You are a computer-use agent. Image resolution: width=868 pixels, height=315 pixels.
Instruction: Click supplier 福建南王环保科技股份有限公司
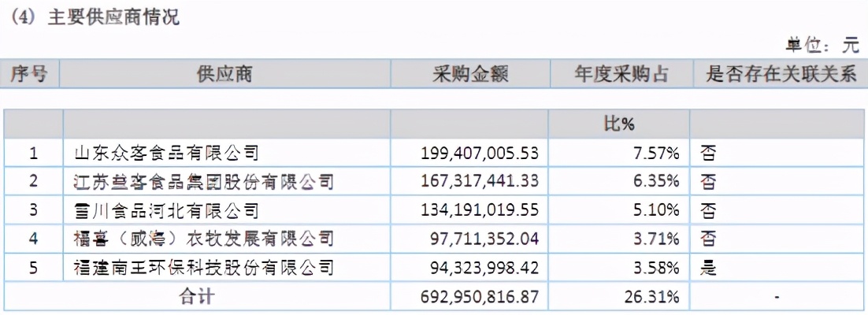point(204,268)
